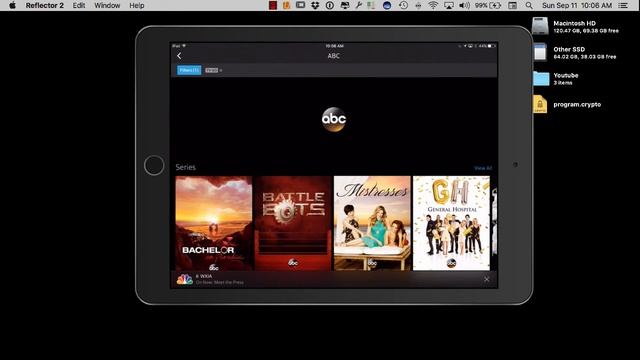Tap the back arrow on ABC page
This screenshot has height=360, width=640.
(179, 56)
